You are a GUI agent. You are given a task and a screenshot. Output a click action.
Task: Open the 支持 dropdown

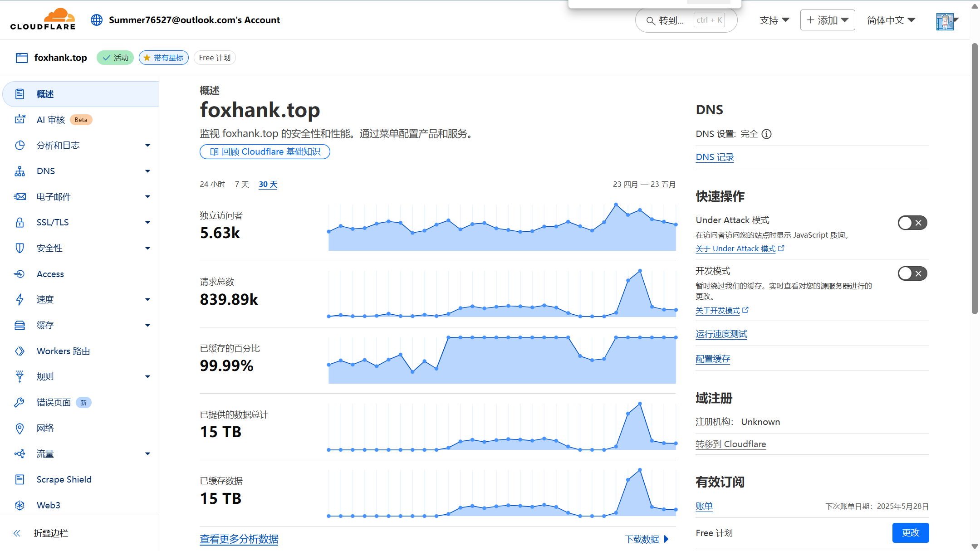click(x=774, y=20)
